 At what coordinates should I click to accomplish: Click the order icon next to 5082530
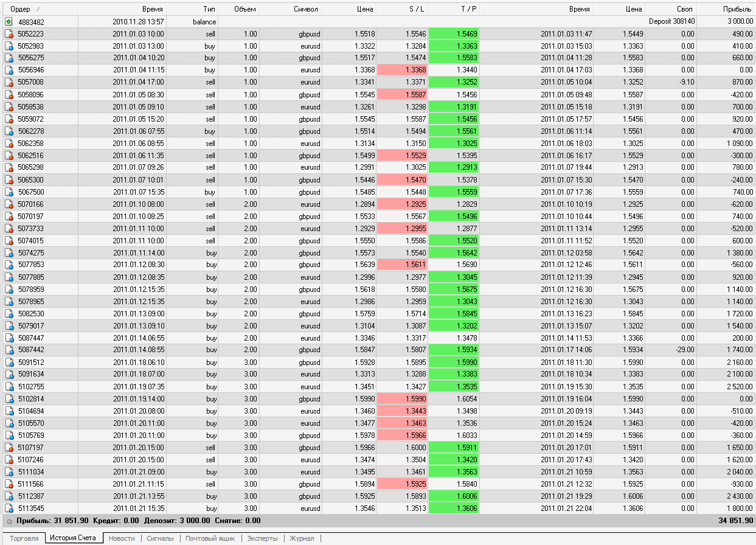click(x=9, y=313)
